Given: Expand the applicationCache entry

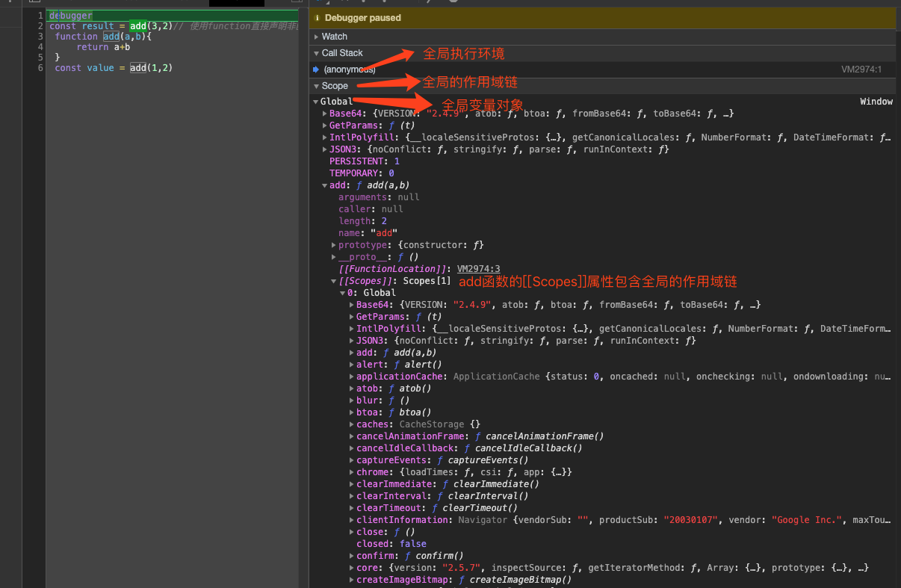Looking at the screenshot, I should click(352, 377).
